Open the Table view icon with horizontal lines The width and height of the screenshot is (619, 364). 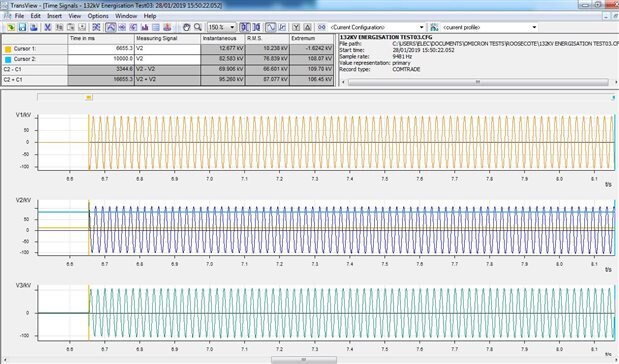pos(156,27)
